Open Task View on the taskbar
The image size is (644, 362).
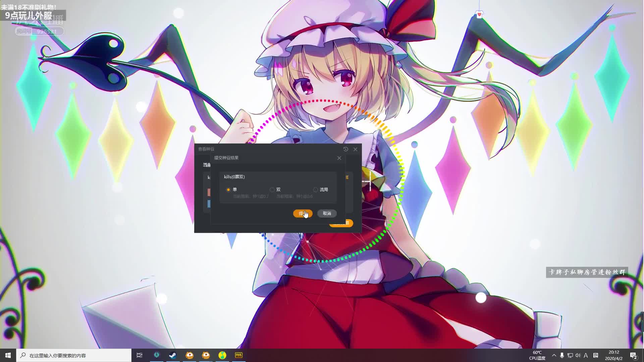pyautogui.click(x=140, y=355)
